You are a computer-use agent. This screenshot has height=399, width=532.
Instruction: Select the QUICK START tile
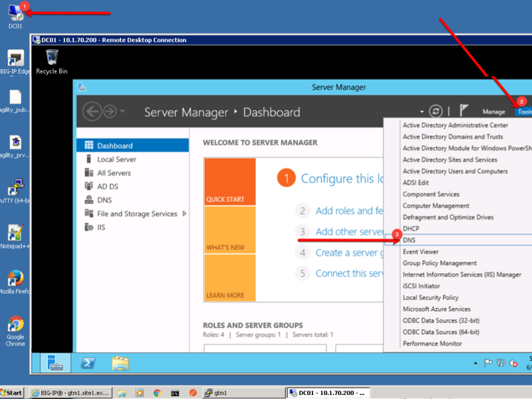(230, 182)
